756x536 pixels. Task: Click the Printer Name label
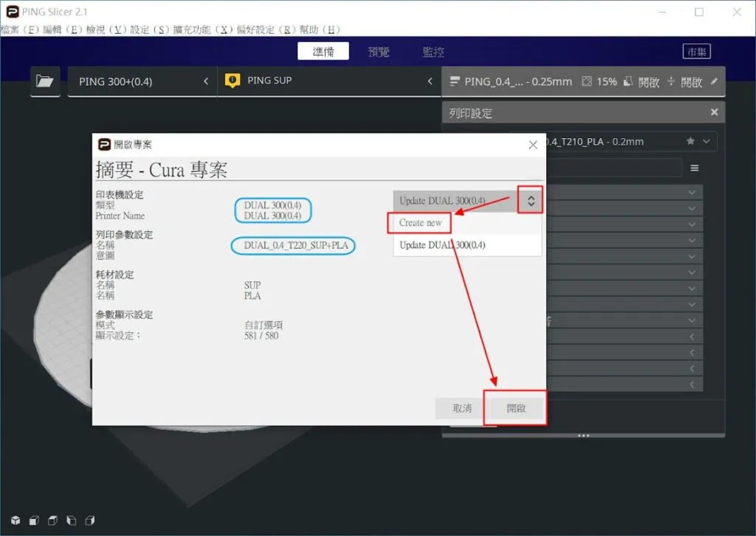(120, 216)
